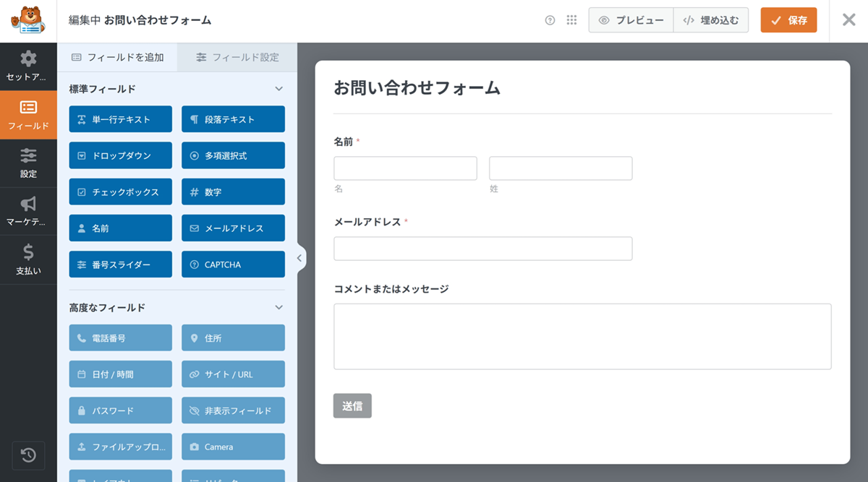Image resolution: width=868 pixels, height=482 pixels.
Task: Add a チェックボックス field
Action: 121,192
